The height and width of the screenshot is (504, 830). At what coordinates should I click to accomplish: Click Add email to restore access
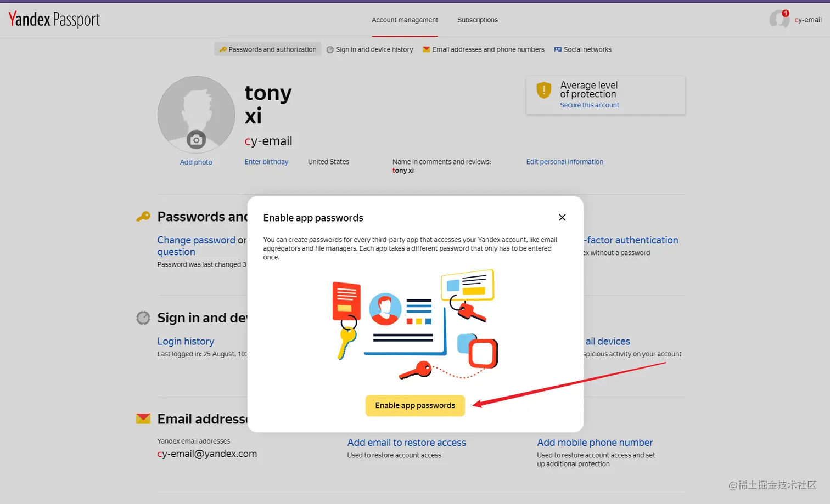tap(406, 443)
